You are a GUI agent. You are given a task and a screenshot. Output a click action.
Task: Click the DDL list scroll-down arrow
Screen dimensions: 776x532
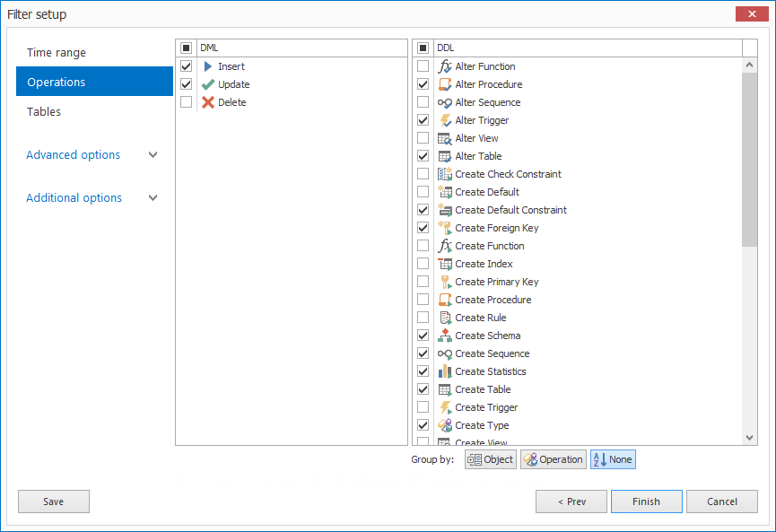pyautogui.click(x=749, y=438)
